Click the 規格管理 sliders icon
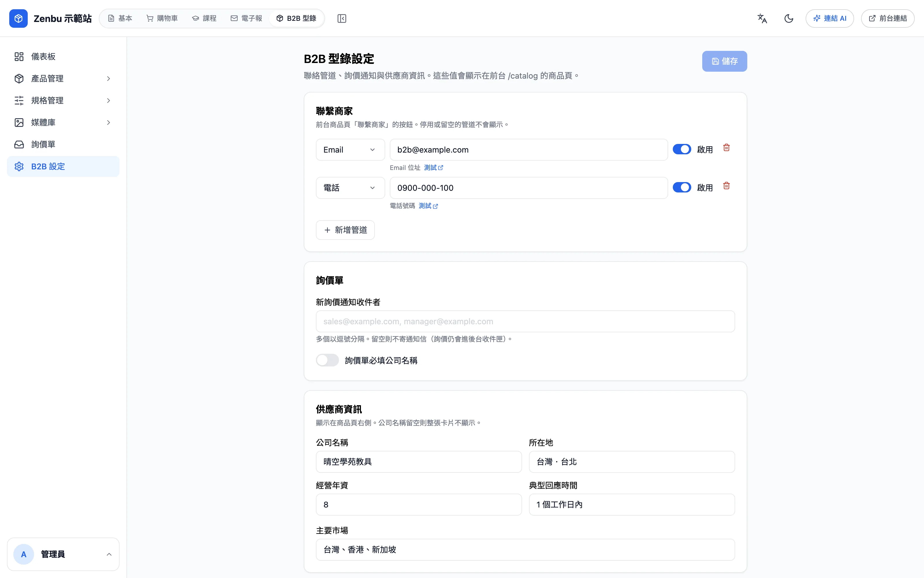The image size is (924, 578). click(19, 101)
